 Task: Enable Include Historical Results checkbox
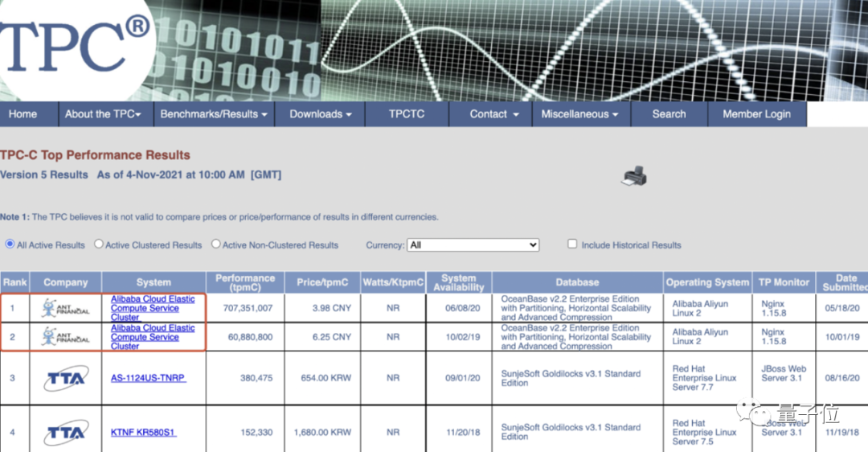(x=572, y=244)
